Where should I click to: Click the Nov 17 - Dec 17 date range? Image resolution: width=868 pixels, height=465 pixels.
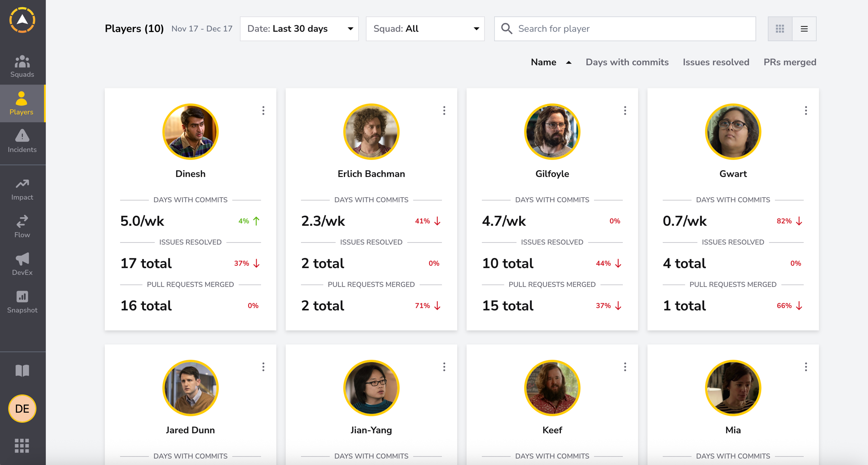pyautogui.click(x=202, y=29)
